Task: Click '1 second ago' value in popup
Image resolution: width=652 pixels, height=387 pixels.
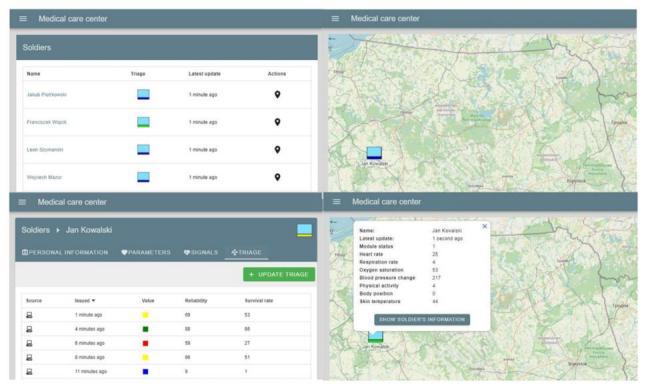Action: pyautogui.click(x=448, y=239)
